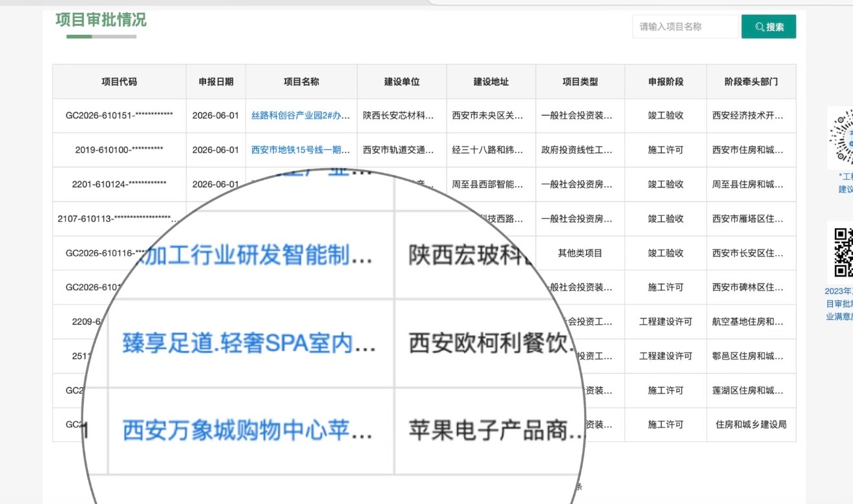853x504 pixels.
Task: Click the 西安市雁塔区住… department cell
Action: coord(748,218)
